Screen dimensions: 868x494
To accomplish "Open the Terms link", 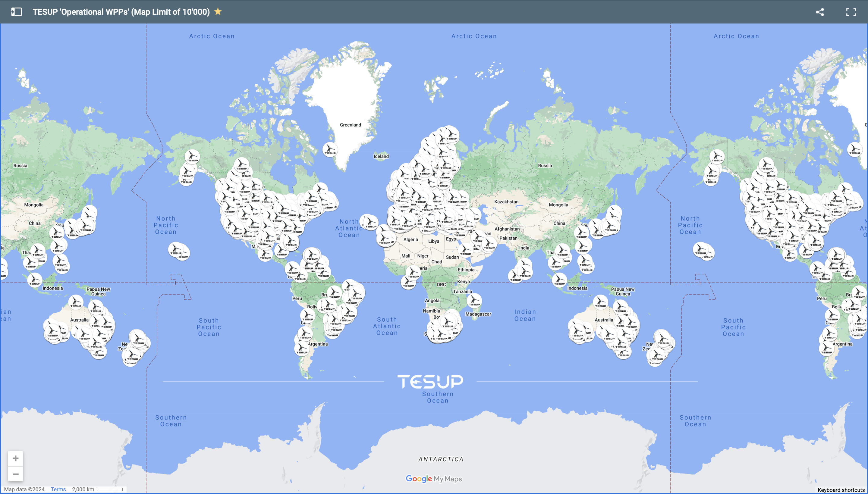I will coord(58,489).
